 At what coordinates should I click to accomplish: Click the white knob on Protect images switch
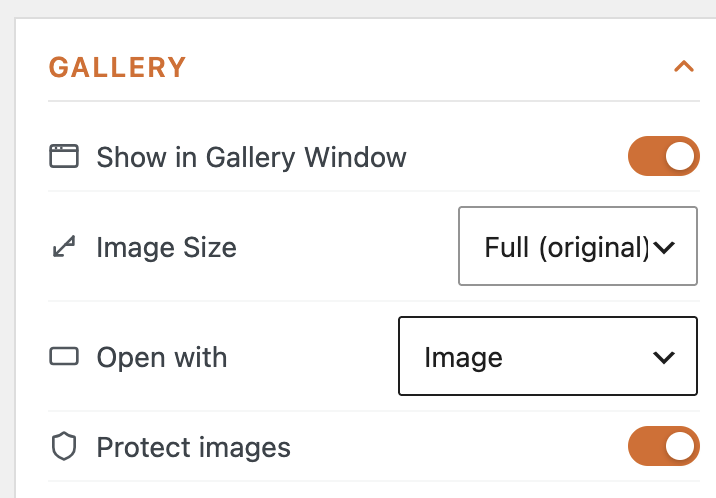pos(679,446)
